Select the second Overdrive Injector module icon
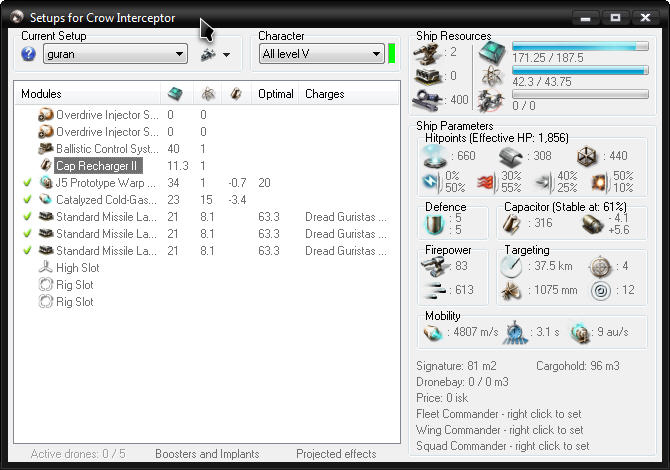 (x=46, y=132)
